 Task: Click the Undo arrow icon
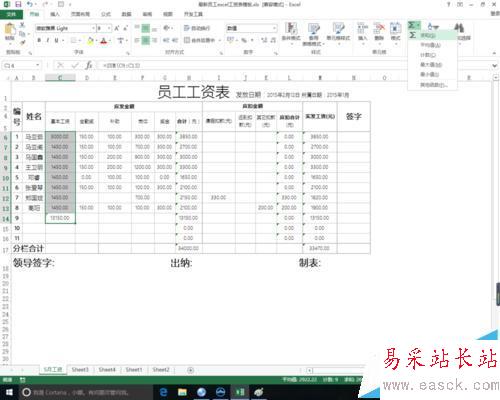30,4
